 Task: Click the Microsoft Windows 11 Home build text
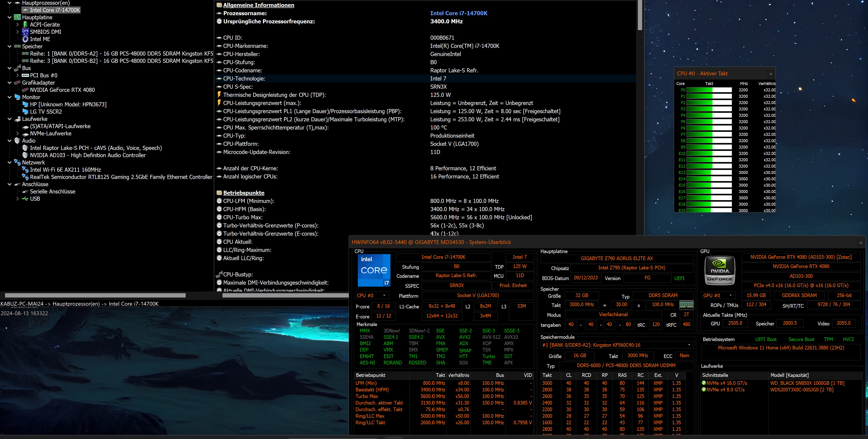[x=781, y=348]
